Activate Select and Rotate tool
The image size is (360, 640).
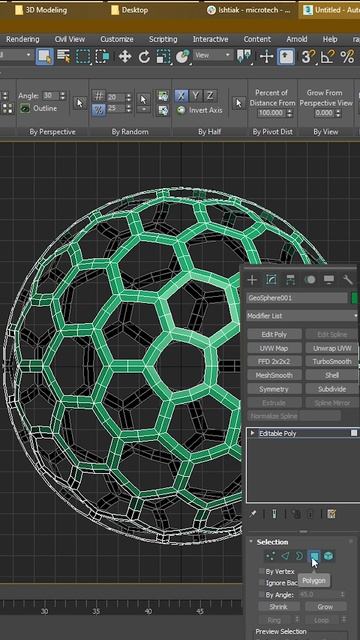[144, 56]
